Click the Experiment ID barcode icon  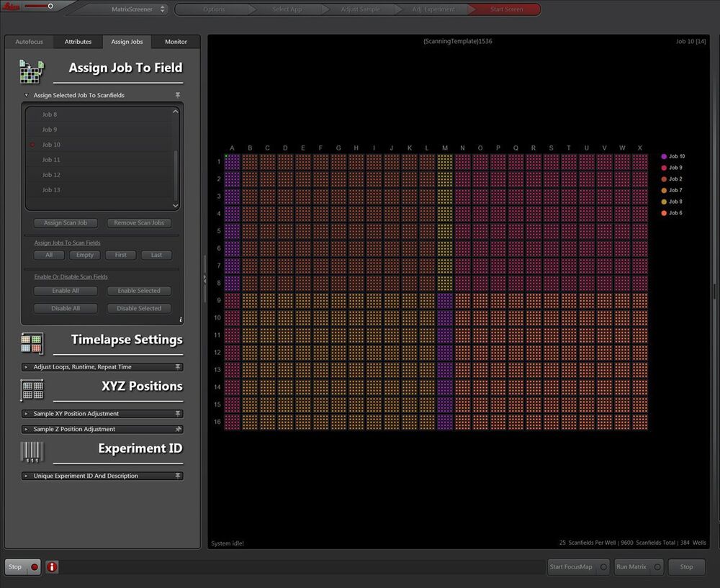[32, 452]
